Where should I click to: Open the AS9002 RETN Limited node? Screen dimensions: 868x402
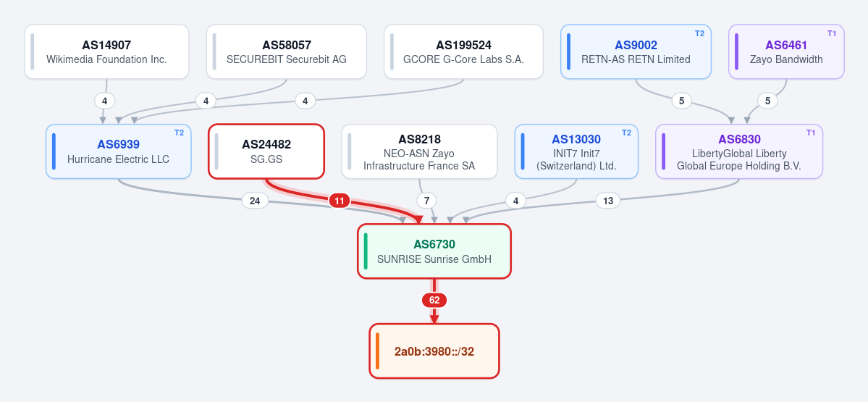point(636,51)
